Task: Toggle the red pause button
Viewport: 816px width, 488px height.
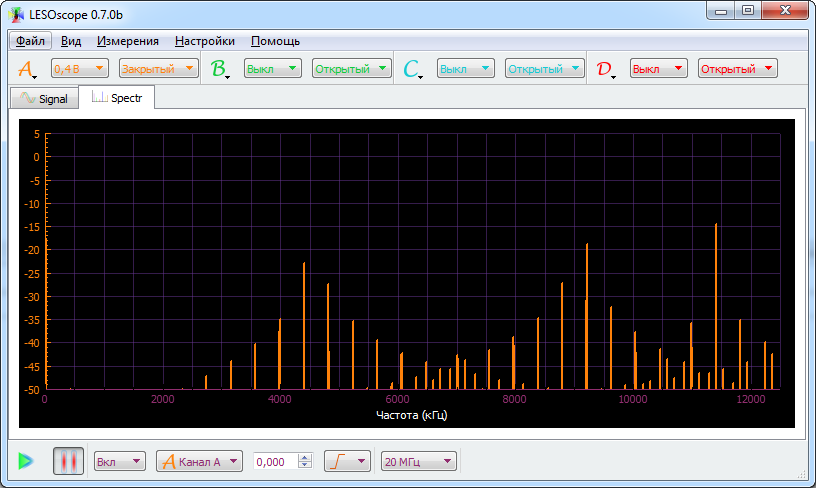Action: point(68,461)
